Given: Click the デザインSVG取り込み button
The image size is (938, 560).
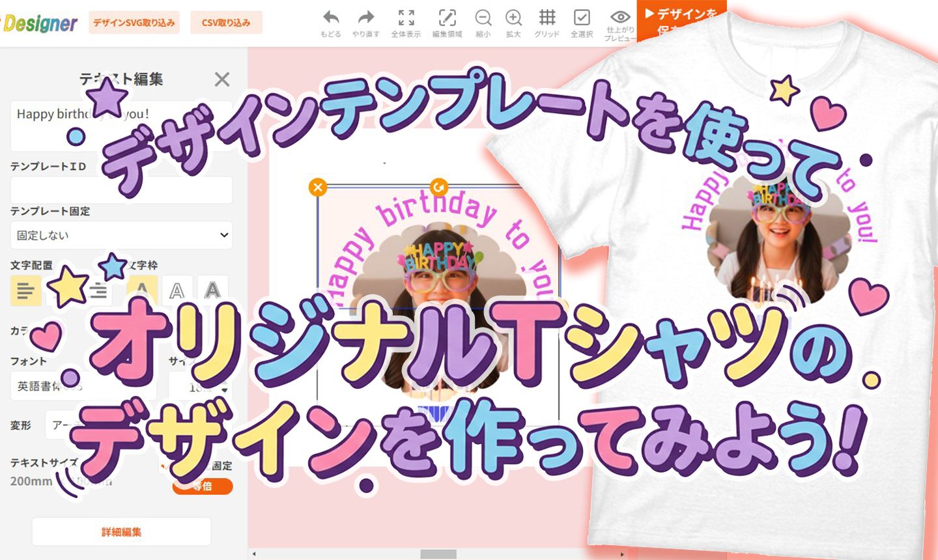Looking at the screenshot, I should [x=134, y=21].
